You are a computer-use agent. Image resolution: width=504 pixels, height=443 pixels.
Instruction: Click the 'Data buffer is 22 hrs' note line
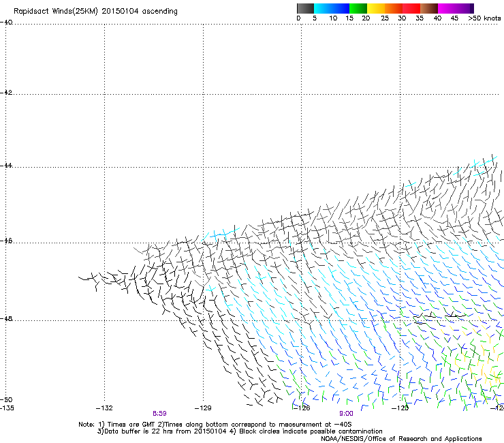point(240,431)
